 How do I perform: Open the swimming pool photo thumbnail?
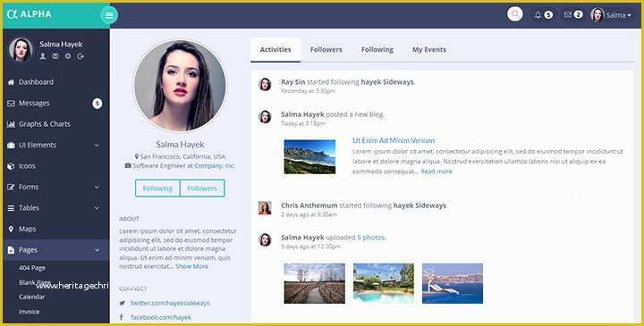(384, 283)
